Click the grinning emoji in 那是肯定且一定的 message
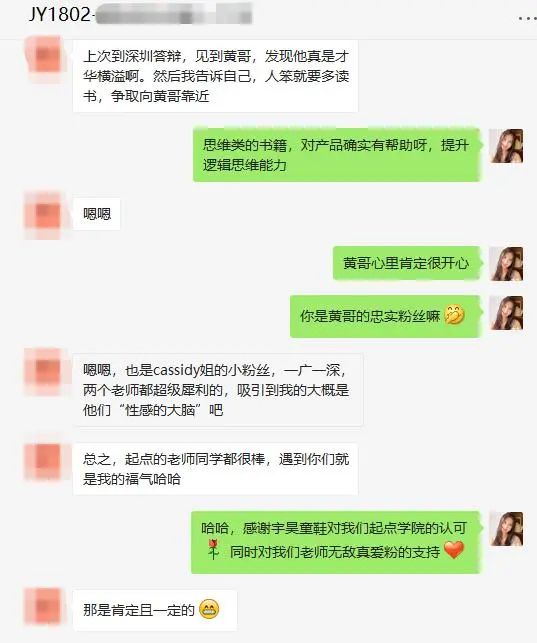 [x=209, y=609]
